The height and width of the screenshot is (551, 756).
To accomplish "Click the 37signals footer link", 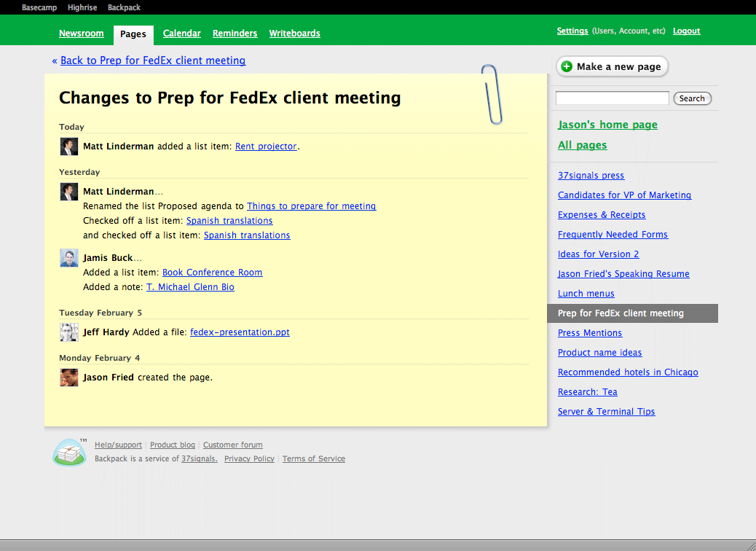I will tap(199, 459).
